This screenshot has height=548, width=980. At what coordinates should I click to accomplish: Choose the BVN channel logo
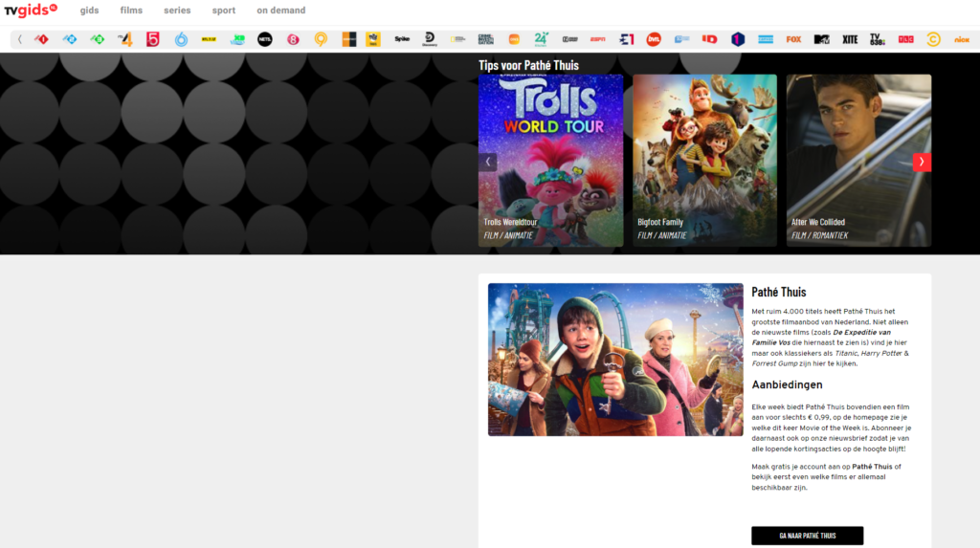pyautogui.click(x=654, y=39)
